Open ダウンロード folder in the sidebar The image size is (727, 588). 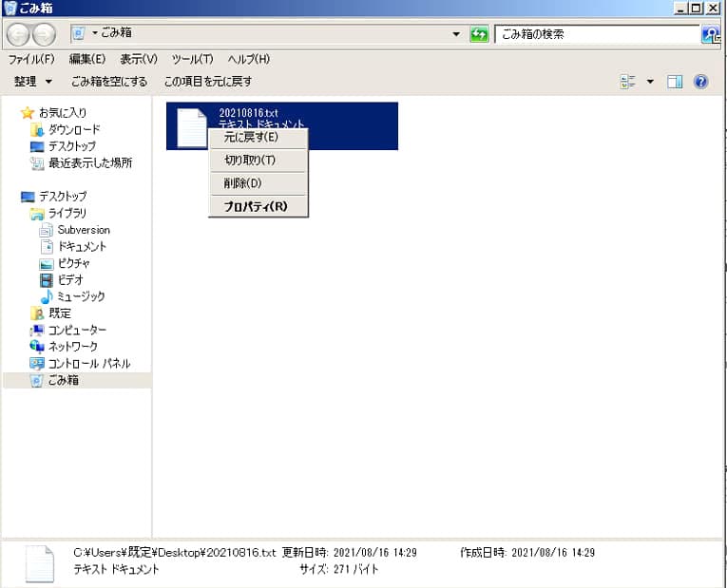coord(74,129)
